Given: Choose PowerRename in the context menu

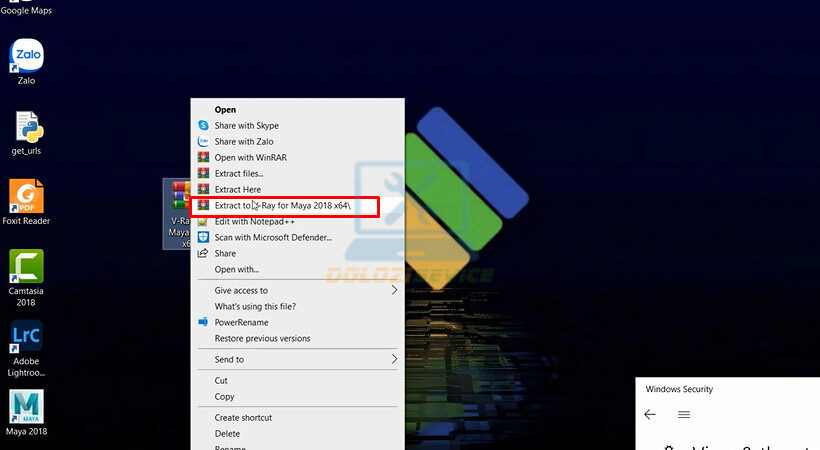Looking at the screenshot, I should pyautogui.click(x=241, y=322).
